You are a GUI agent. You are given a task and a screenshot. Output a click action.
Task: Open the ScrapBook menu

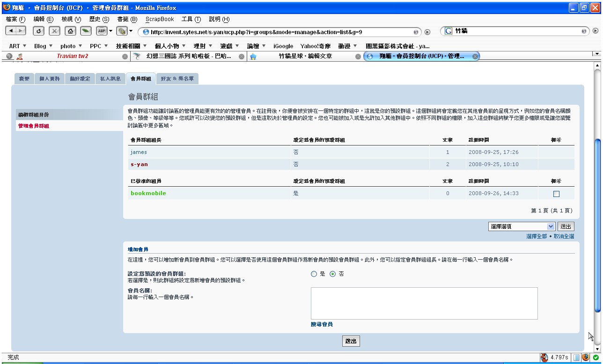pos(160,19)
